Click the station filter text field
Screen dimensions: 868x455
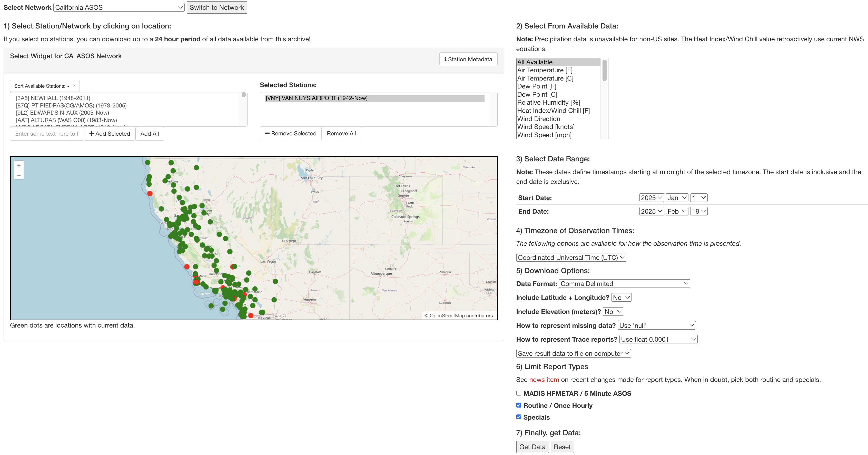47,134
